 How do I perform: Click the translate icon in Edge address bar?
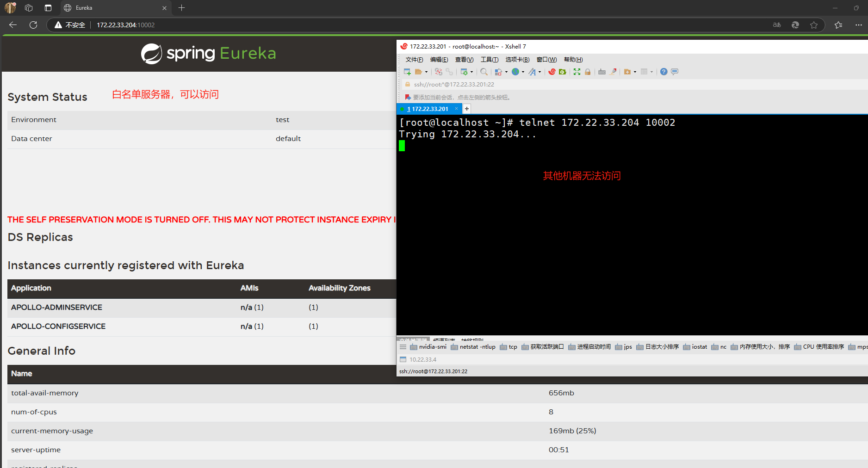(x=776, y=25)
